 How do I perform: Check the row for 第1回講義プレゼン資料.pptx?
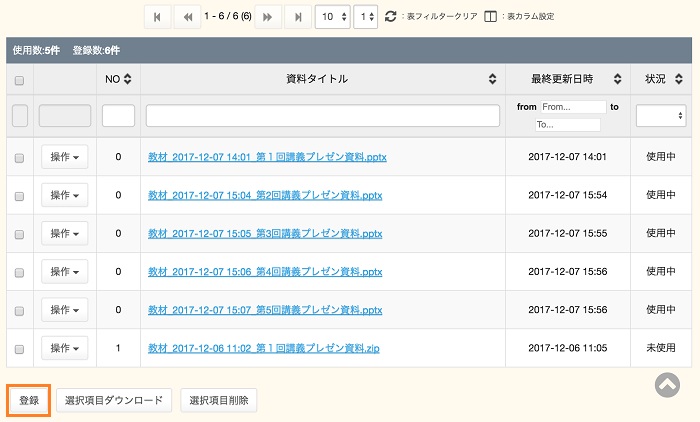tap(19, 157)
